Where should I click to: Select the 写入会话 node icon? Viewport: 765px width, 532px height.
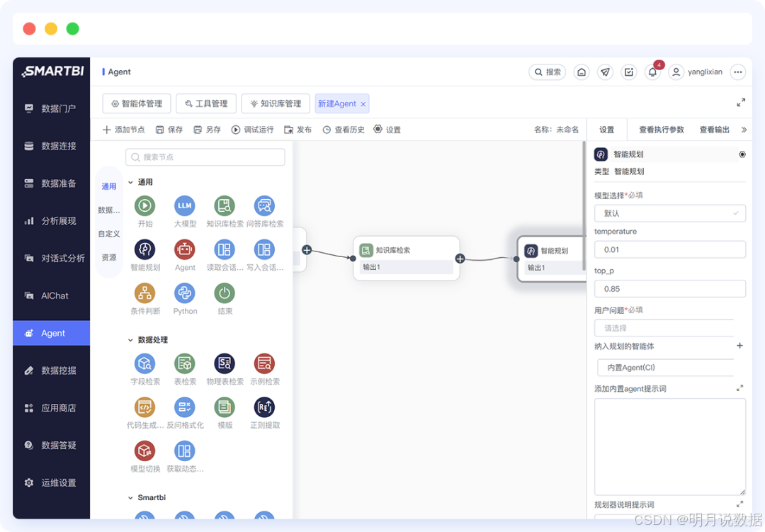tap(264, 249)
